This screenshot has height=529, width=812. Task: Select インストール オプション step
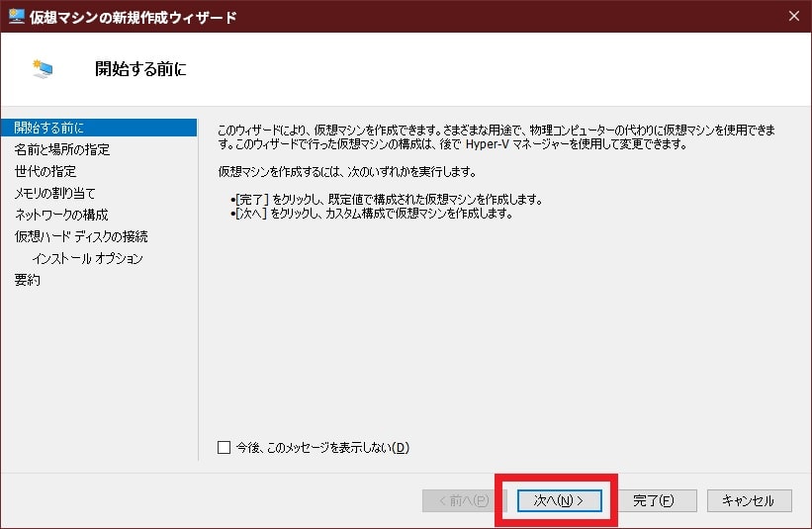point(87,258)
